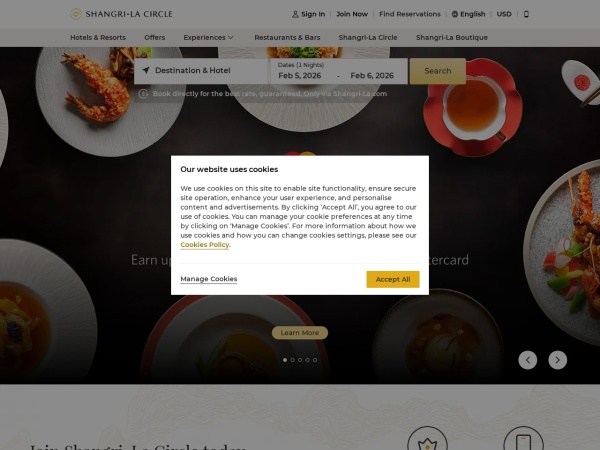
Task: Click the Shangri-La Circle logo
Action: pos(121,14)
